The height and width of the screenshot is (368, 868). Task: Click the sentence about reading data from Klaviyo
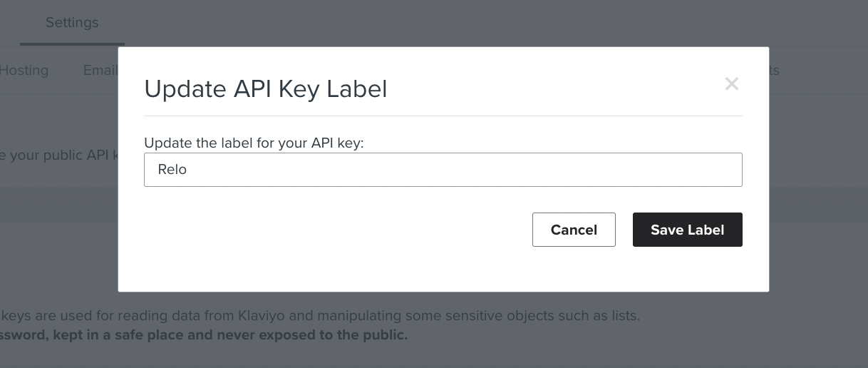coord(321,315)
